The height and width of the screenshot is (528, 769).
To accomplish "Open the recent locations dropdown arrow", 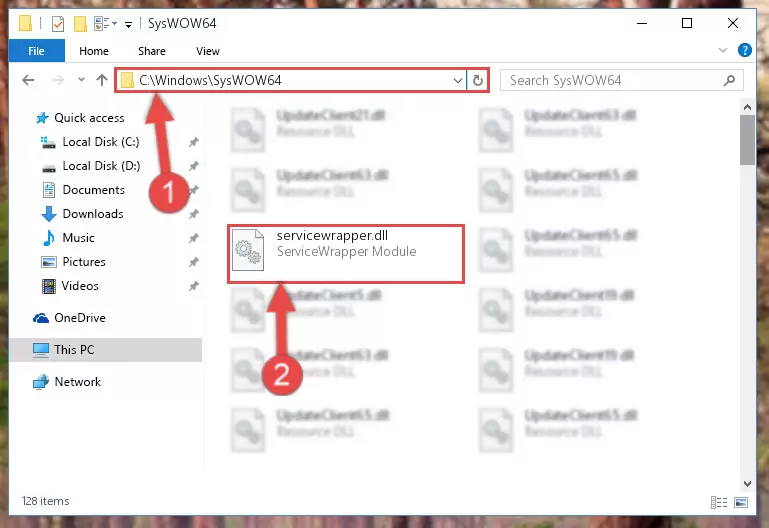I will click(x=81, y=79).
